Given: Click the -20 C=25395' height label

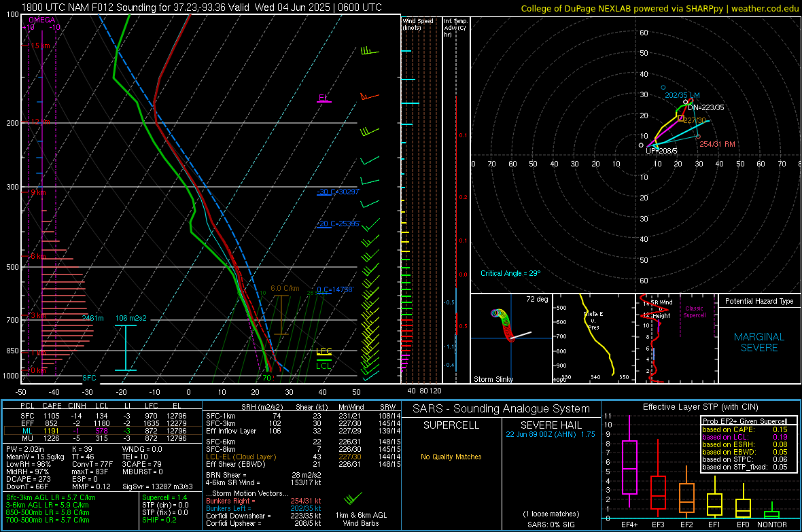Looking at the screenshot, I should (x=338, y=224).
